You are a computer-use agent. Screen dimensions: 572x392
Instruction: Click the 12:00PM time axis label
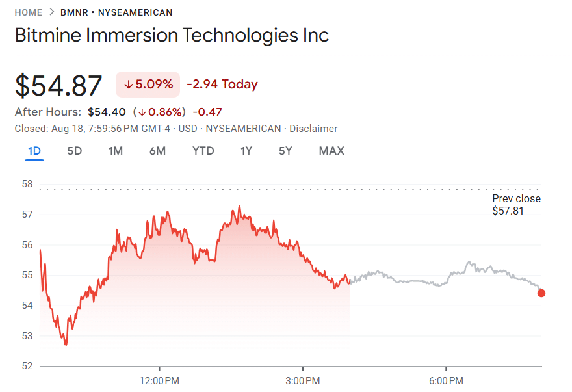(159, 380)
